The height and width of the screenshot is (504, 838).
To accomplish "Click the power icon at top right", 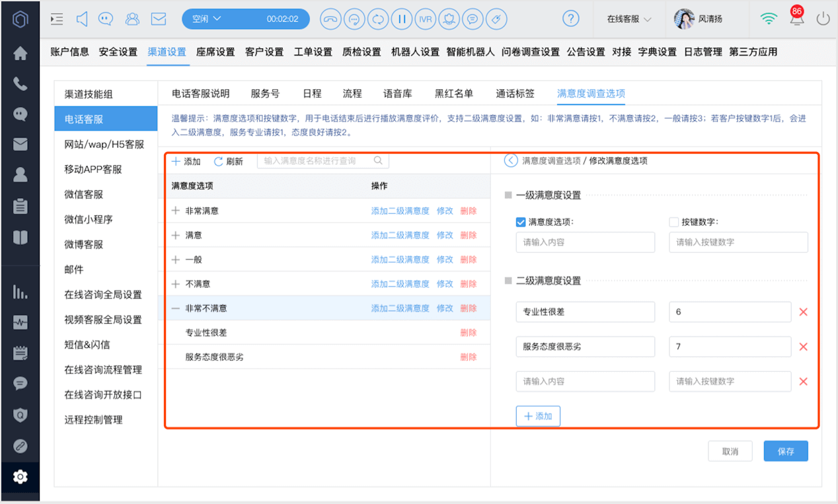I will pyautogui.click(x=823, y=18).
